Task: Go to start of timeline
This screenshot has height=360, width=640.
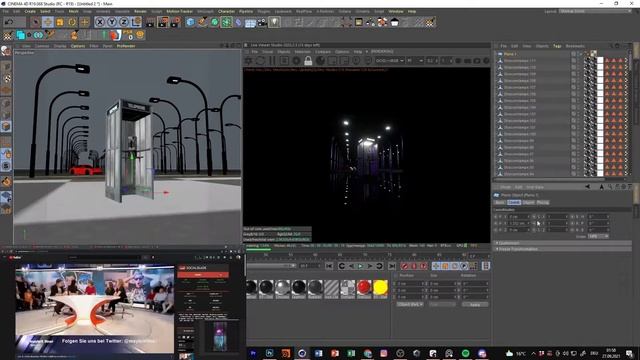Action: pos(329,266)
